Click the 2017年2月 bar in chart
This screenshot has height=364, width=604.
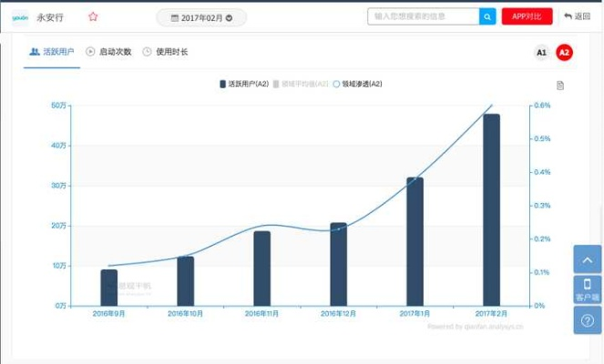pyautogui.click(x=491, y=209)
